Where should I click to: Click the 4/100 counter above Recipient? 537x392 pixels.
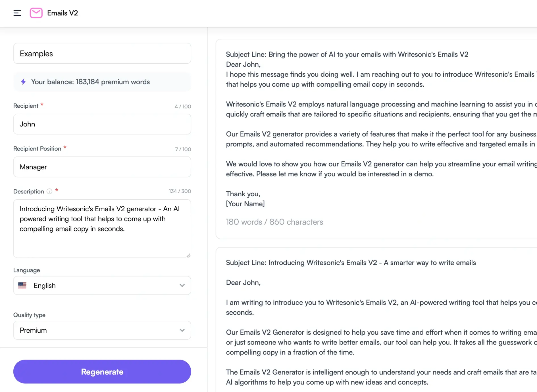pyautogui.click(x=183, y=106)
